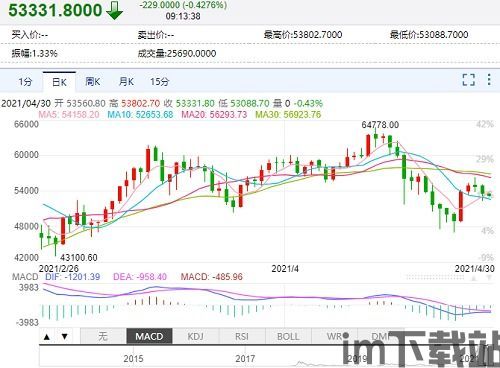
Task: Click the DIF -1201.39 value
Action: pos(73,277)
